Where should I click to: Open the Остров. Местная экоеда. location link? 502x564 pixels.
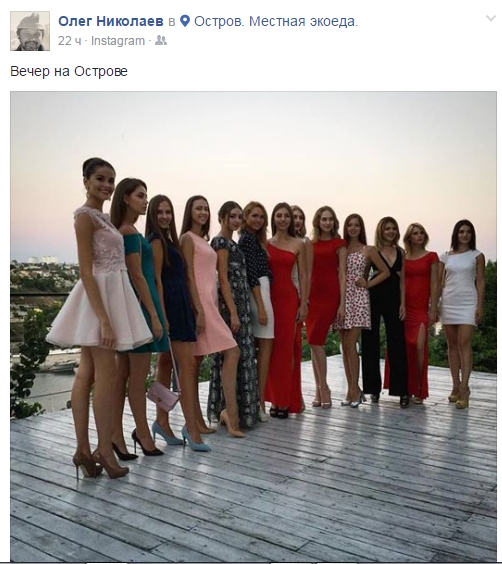click(x=276, y=22)
